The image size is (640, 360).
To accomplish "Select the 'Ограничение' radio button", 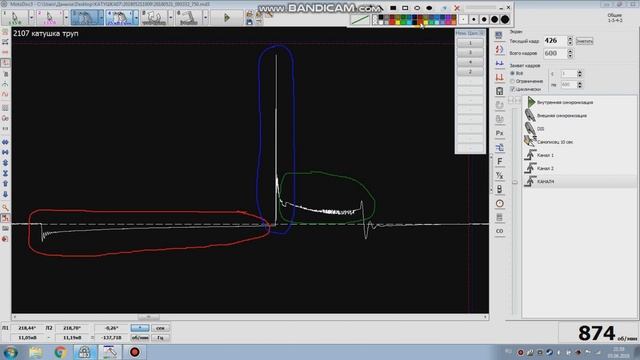I will point(513,81).
